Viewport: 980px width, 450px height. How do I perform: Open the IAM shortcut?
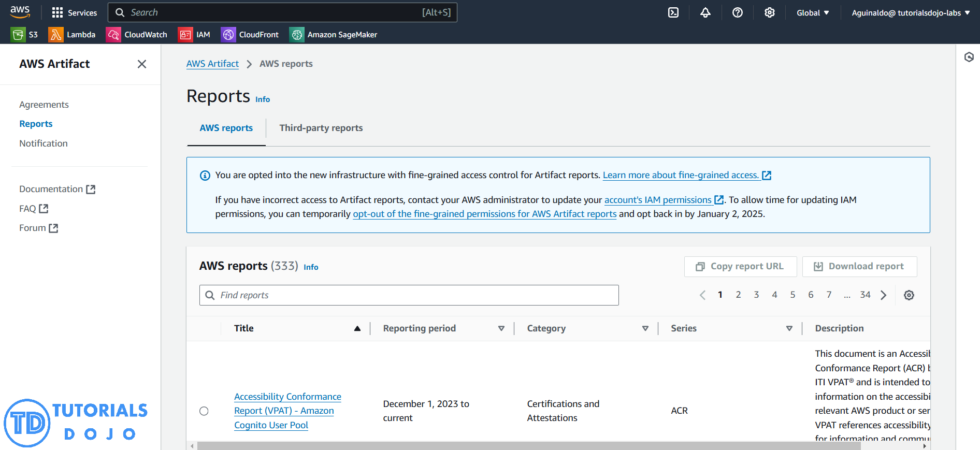click(194, 35)
